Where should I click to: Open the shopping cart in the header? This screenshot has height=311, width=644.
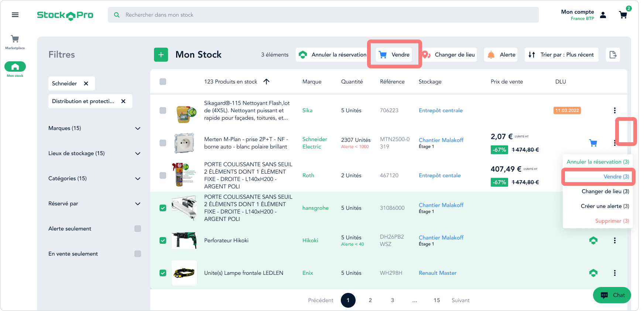(x=623, y=15)
